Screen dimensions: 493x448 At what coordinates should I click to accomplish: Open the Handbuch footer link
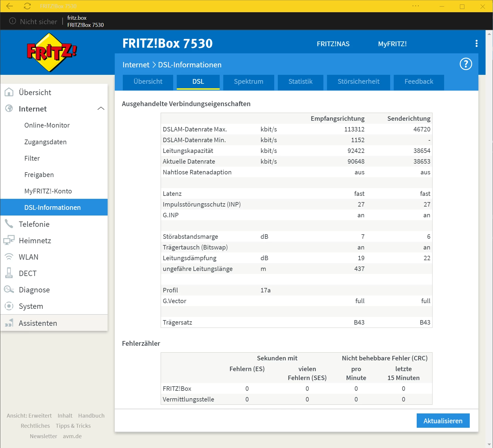91,416
